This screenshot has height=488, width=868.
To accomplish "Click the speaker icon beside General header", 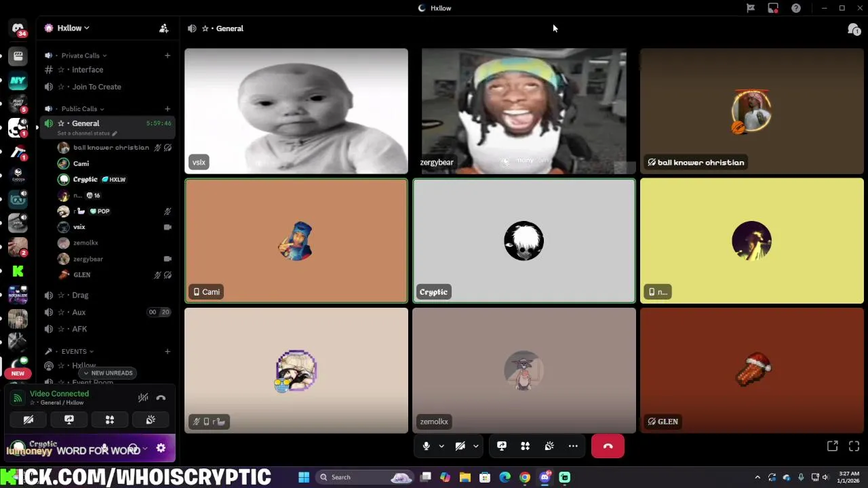I will [x=192, y=28].
